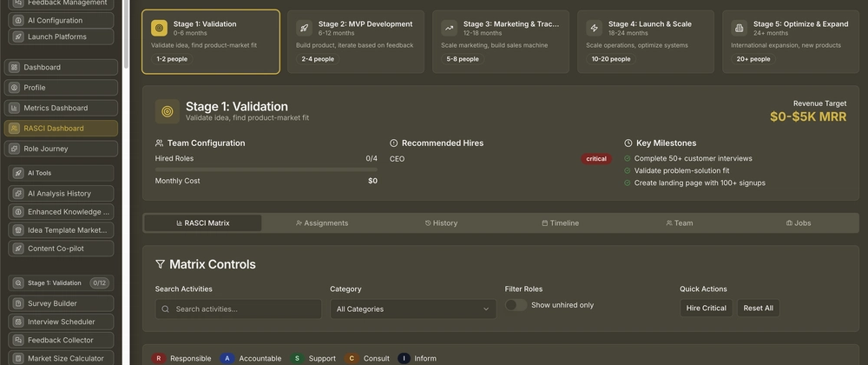Click orange Consult C legend badge
Screen dimensions: 868x365
click(x=351, y=359)
